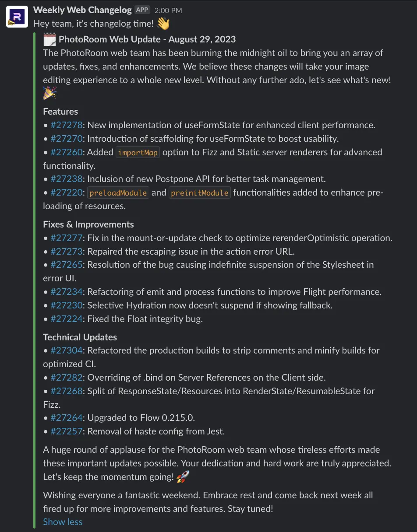417x532 pixels.
Task: Collapse message with Show less
Action: [x=63, y=521]
